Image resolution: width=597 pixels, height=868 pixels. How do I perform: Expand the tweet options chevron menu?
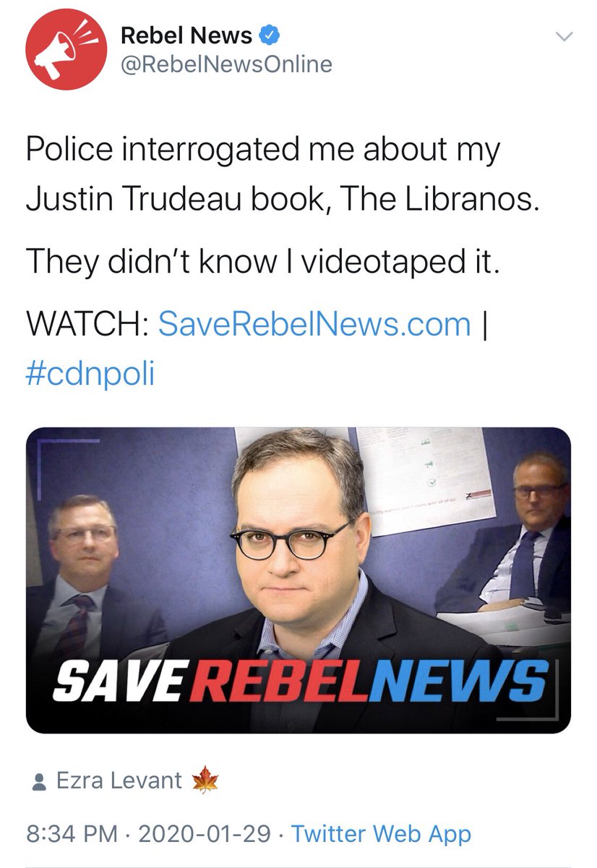tap(563, 35)
